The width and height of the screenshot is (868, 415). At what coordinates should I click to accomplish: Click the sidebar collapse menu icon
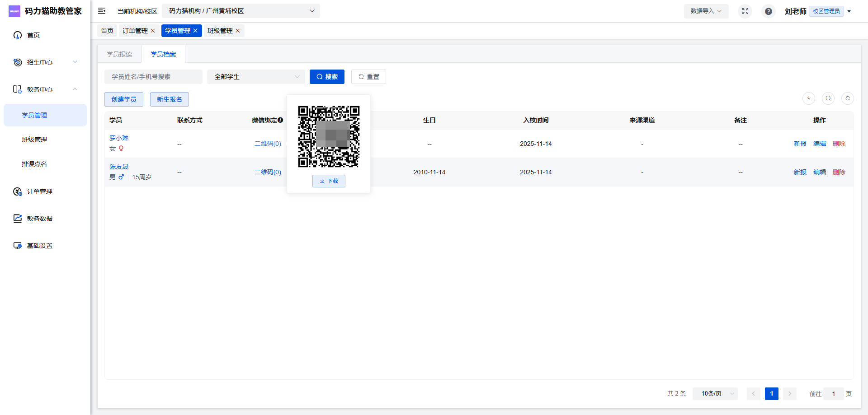pyautogui.click(x=102, y=11)
